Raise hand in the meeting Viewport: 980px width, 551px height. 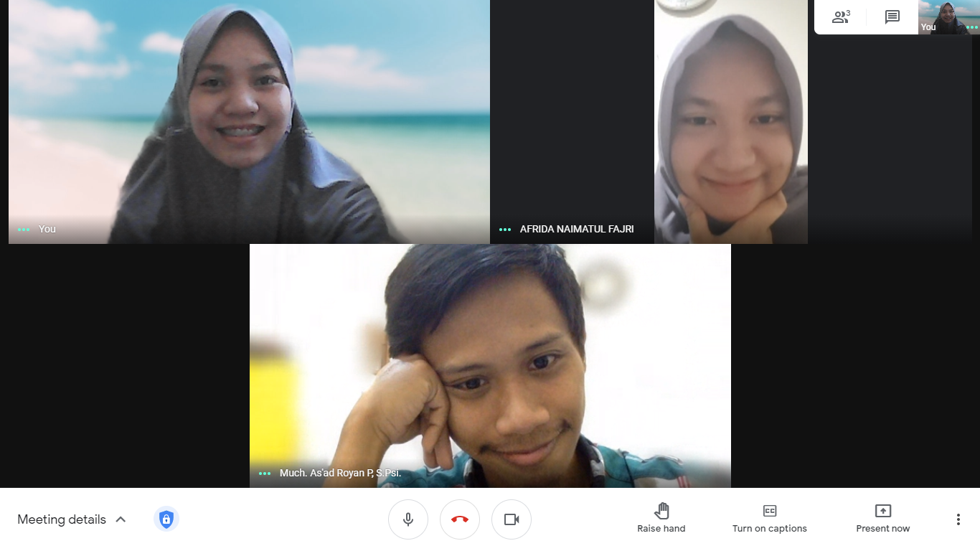[661, 519]
